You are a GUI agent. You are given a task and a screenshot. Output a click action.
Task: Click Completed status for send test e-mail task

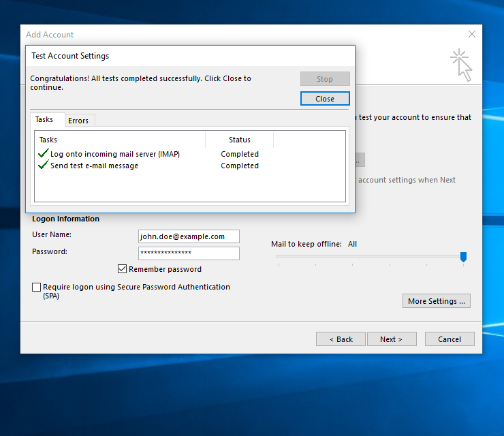coord(240,166)
